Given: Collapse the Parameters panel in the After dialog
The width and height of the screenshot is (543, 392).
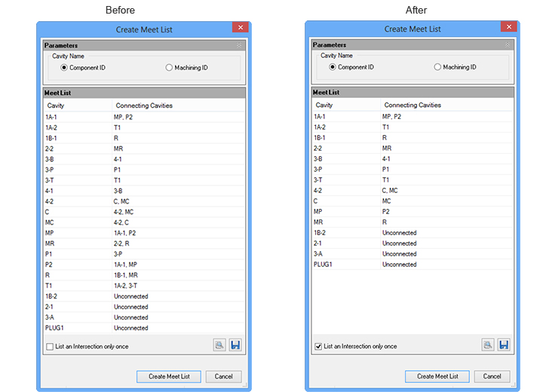Looking at the screenshot, I should [508, 45].
